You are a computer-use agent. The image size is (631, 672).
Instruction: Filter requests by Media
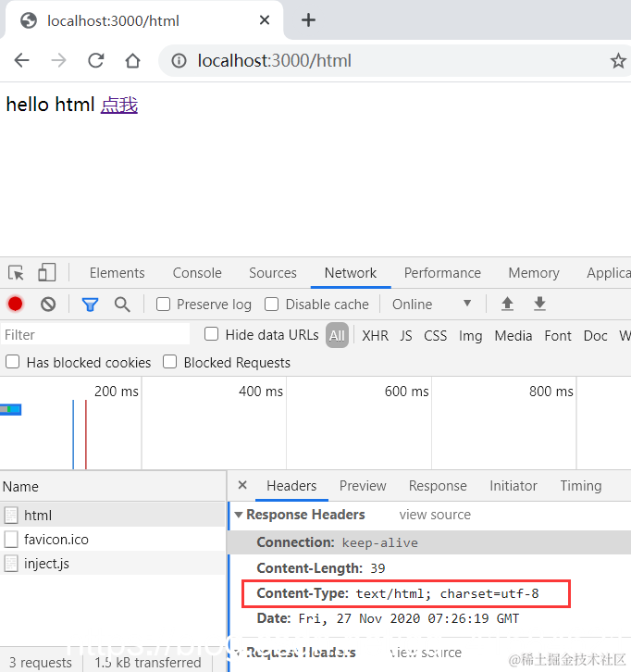click(x=513, y=336)
